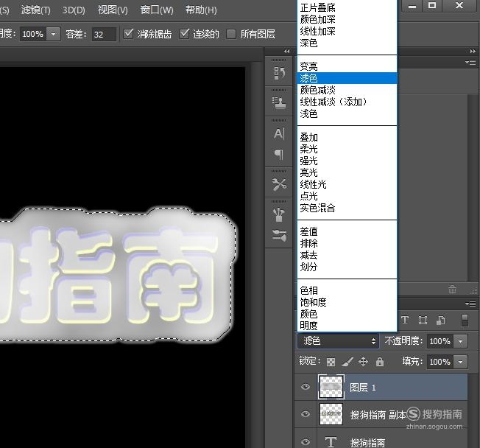The height and width of the screenshot is (448, 480).
Task: Collapse right panels double arrows
Action: 473,51
